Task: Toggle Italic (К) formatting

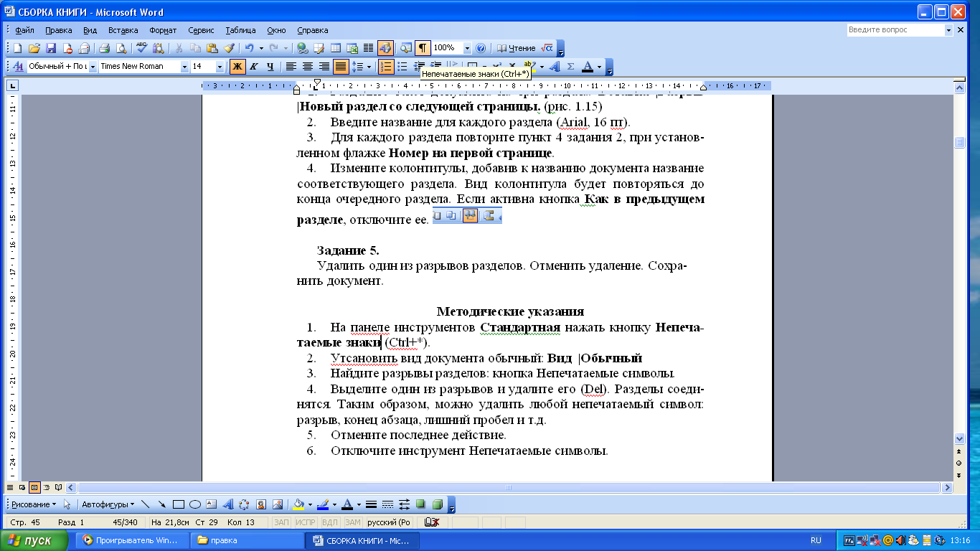Action: click(x=254, y=67)
